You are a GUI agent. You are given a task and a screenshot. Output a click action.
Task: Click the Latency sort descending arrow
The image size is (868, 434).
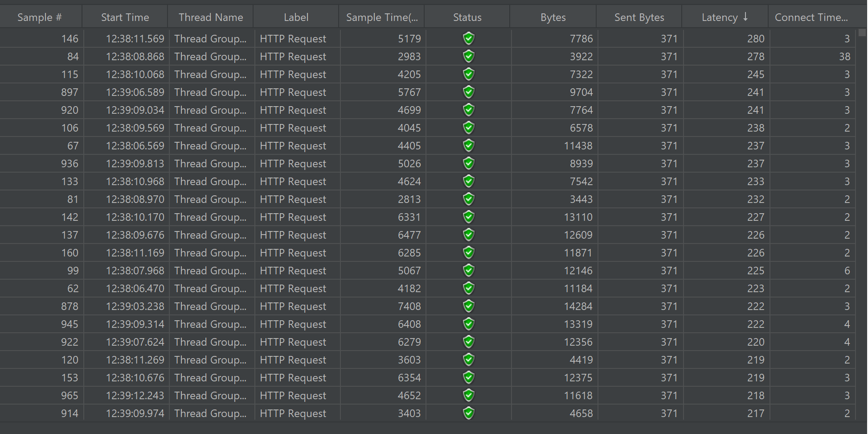pos(745,17)
